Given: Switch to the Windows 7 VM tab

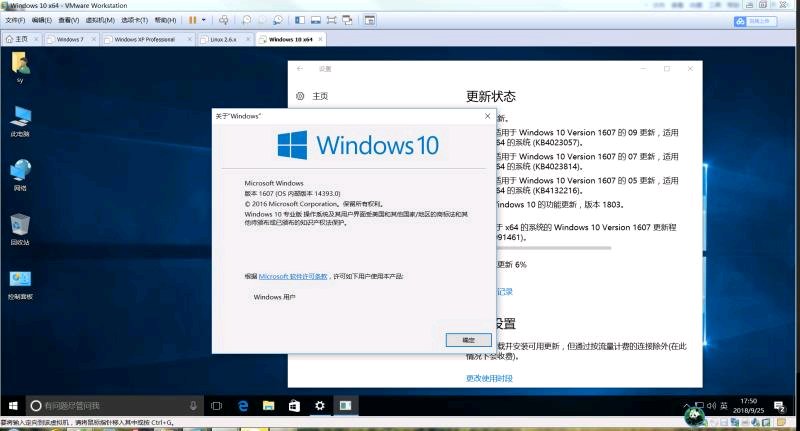Looking at the screenshot, I should (70, 39).
